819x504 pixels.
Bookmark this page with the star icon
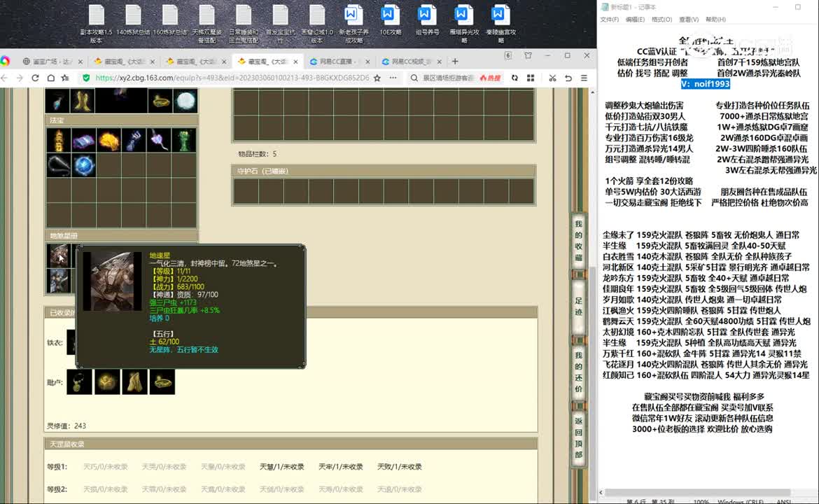(377, 78)
